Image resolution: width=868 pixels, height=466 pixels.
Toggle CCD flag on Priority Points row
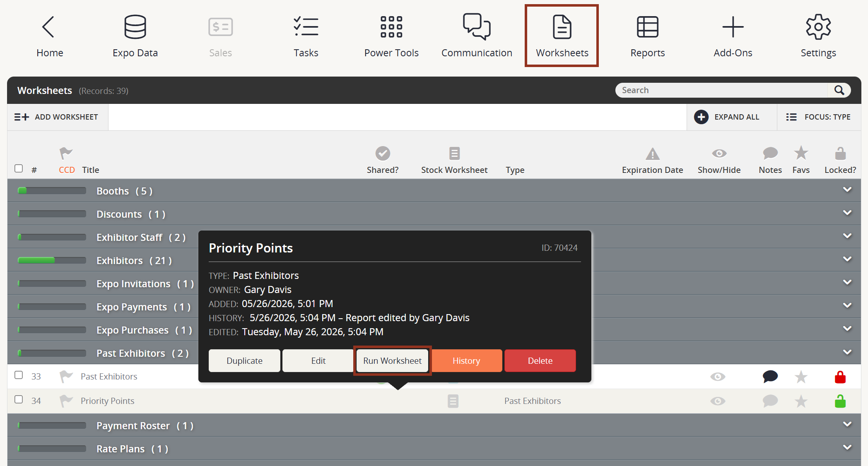66,401
